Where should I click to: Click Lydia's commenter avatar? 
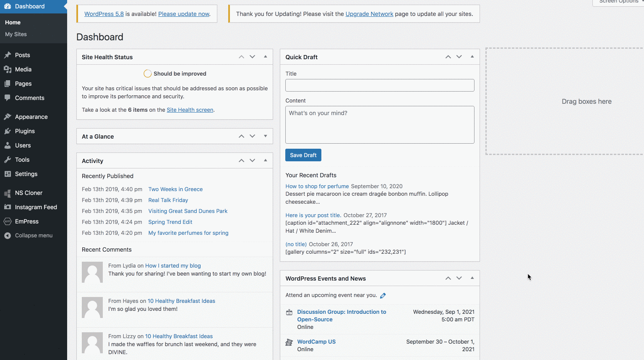click(92, 272)
